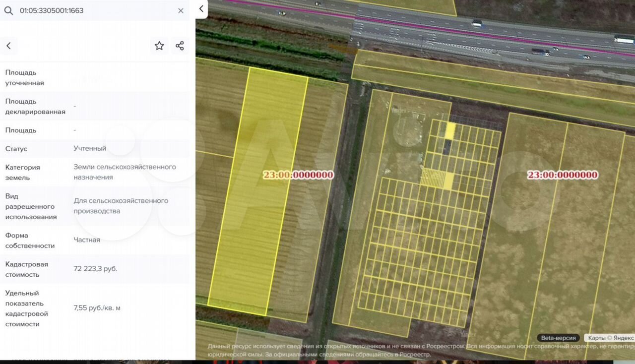The image size is (635, 364).
Task: Click the left 23:00:0000000 map label
Action: coord(298,175)
